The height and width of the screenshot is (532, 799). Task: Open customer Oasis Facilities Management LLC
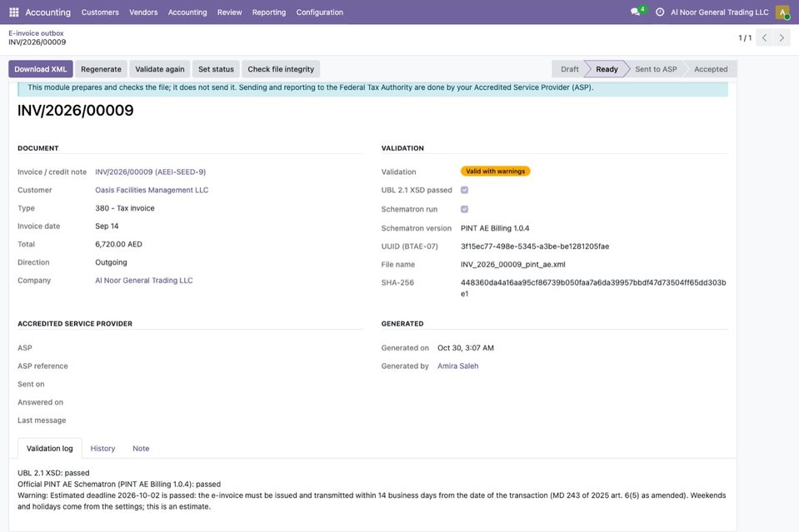152,190
